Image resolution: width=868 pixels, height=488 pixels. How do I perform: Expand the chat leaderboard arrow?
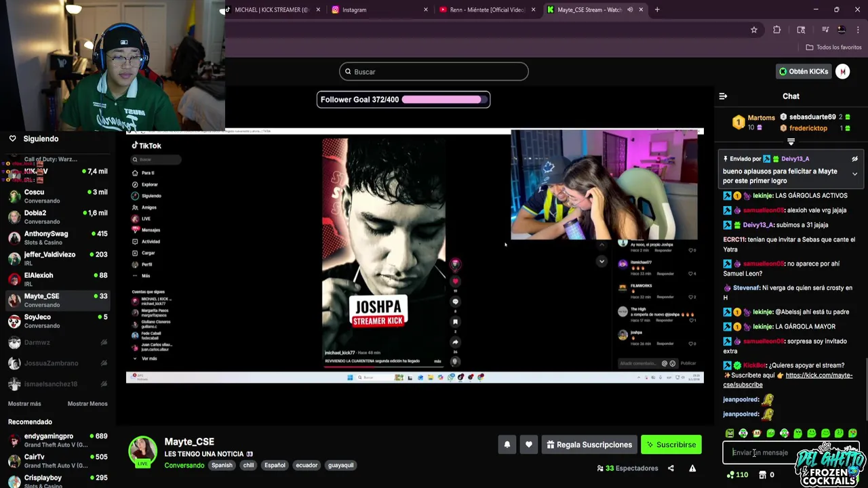pyautogui.click(x=791, y=142)
